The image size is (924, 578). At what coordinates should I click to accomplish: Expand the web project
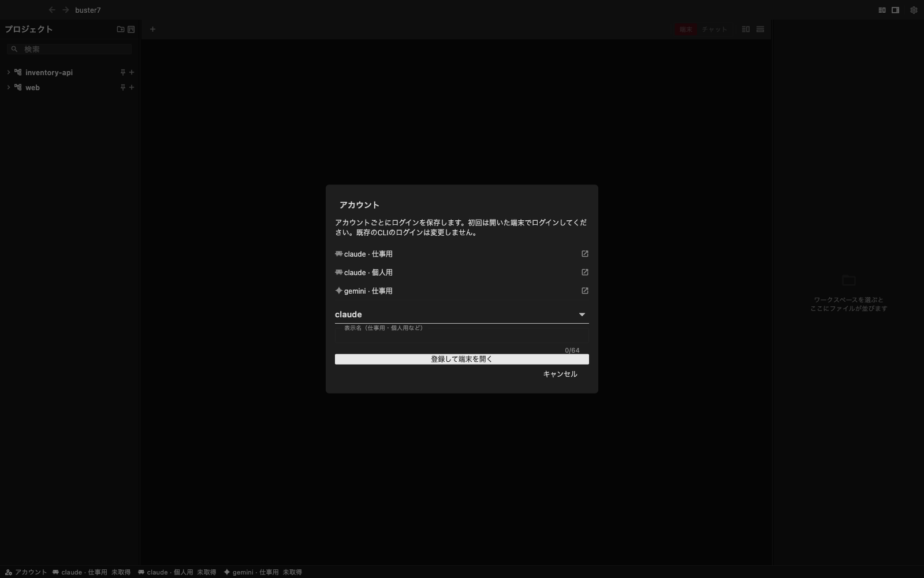[x=9, y=87]
